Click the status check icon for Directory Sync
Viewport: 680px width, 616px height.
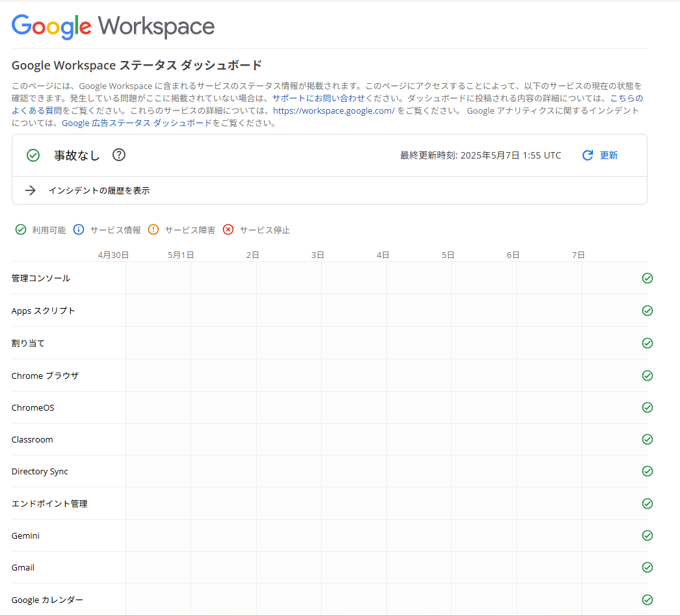[647, 471]
